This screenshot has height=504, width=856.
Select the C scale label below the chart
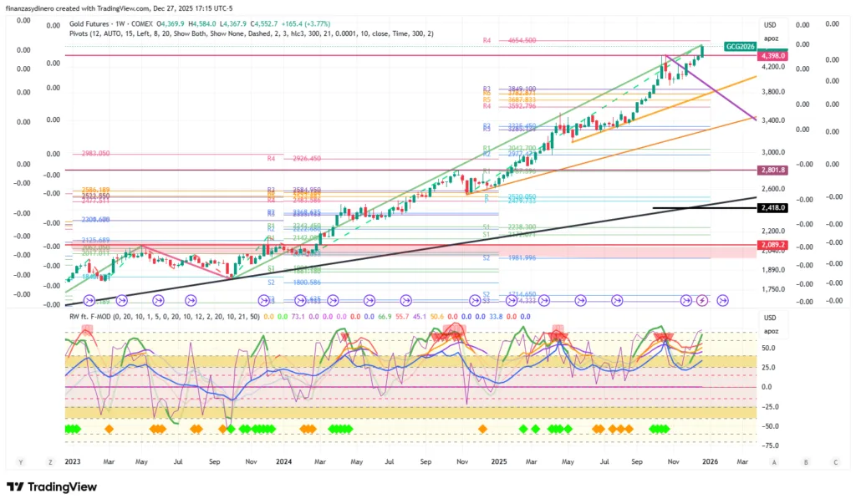click(x=835, y=461)
